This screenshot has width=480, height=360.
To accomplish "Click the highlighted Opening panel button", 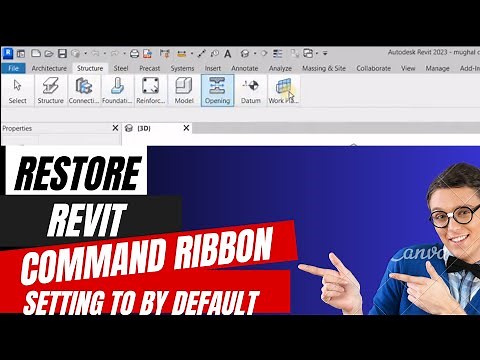I will pos(217,90).
